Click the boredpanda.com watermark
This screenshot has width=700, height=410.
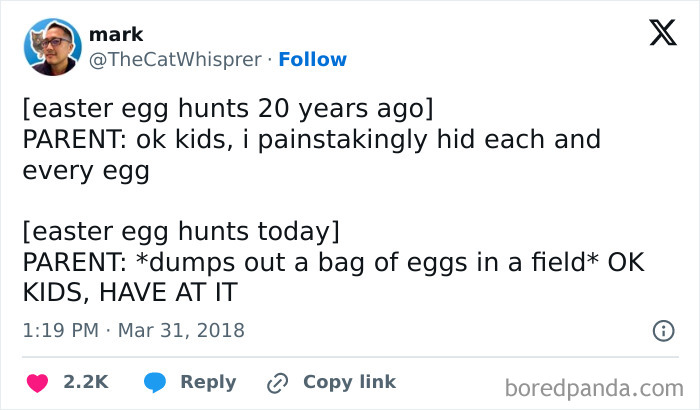[x=593, y=387]
